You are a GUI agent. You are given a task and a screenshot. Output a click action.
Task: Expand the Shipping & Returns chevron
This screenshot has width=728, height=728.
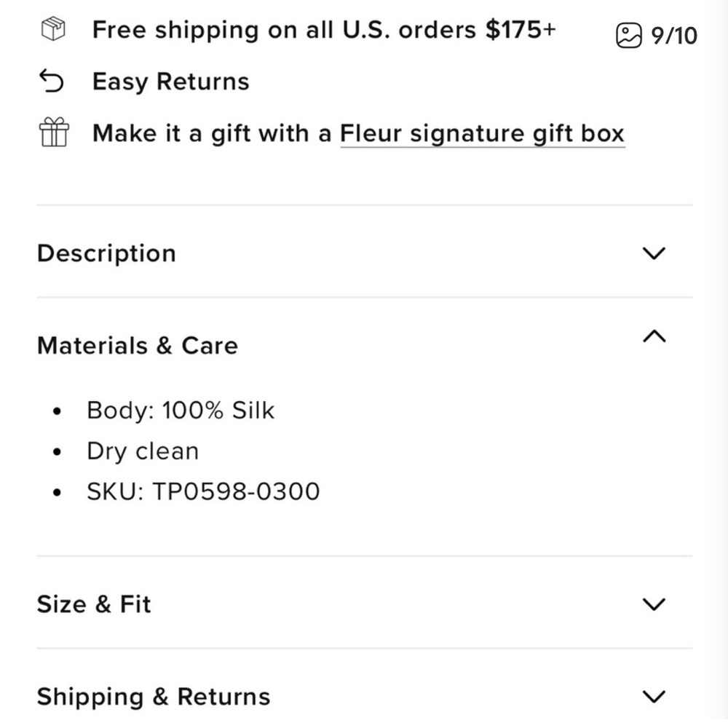(x=654, y=697)
